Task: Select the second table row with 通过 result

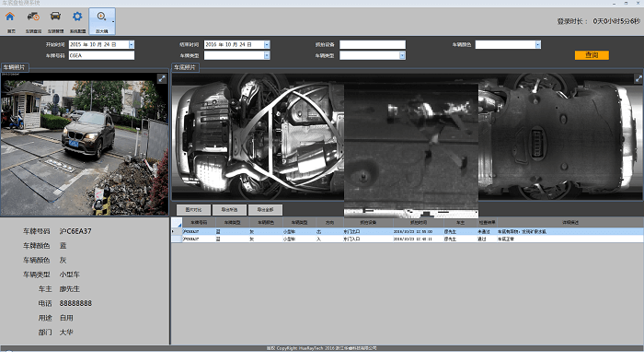Action: point(408,239)
